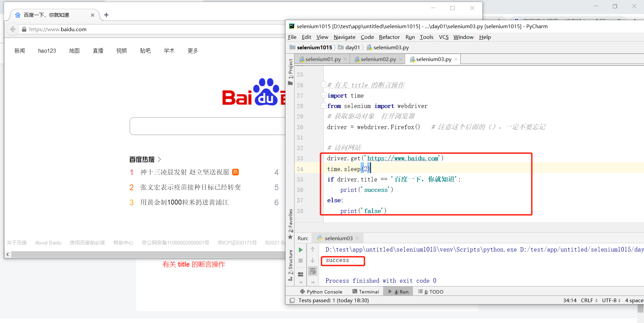Click the browser horizontal scrollbar left arrow

(8, 255)
